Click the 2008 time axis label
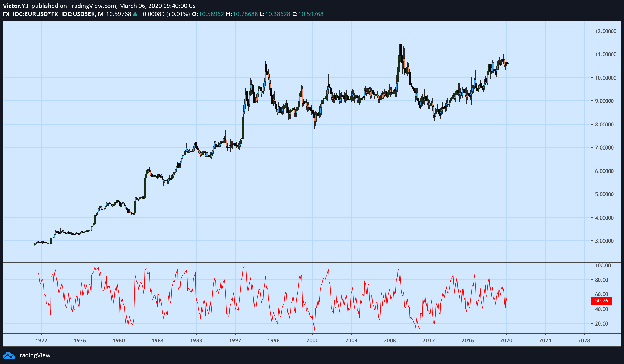Screen dimensions: 624x364 [390, 340]
